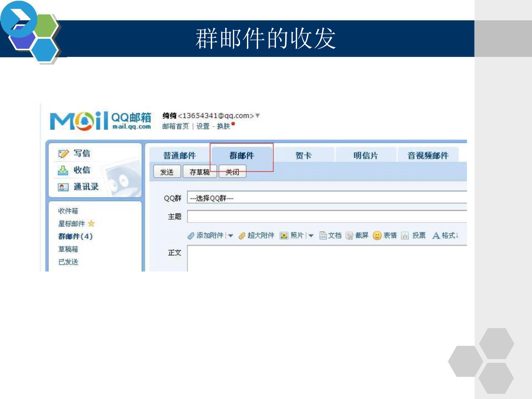Click the compose pencil icon beside 写信

[64, 154]
